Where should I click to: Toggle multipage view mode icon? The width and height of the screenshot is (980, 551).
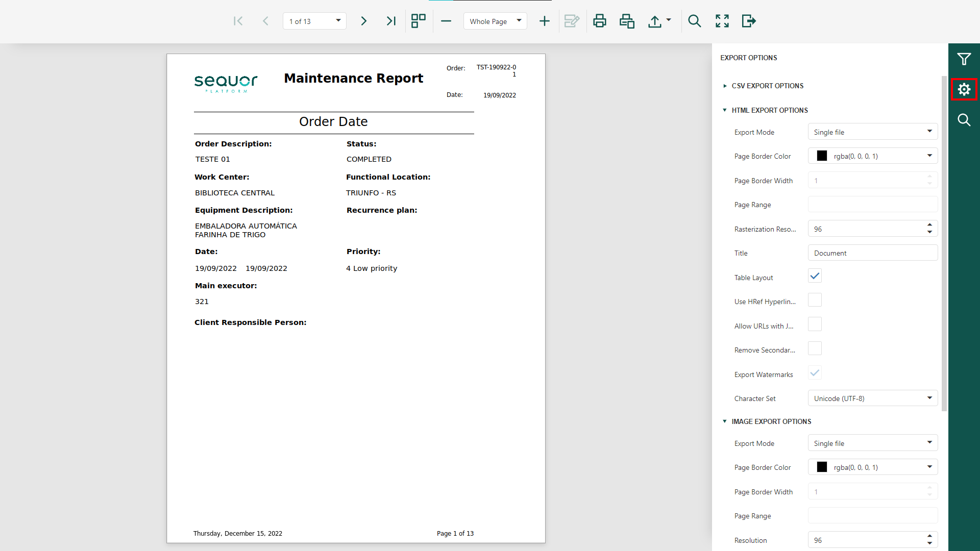(x=419, y=21)
